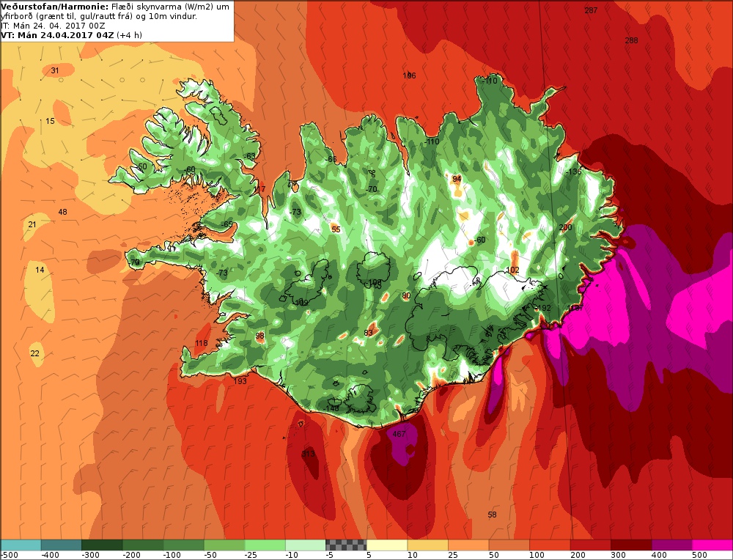733x560 pixels.
Task: Click the map value 193 on the southwest coast
Action: (240, 381)
